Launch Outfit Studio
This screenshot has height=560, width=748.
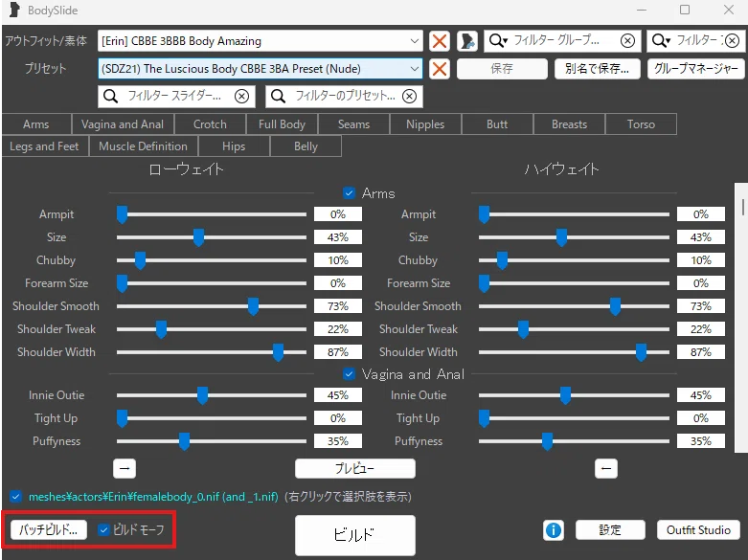click(698, 530)
